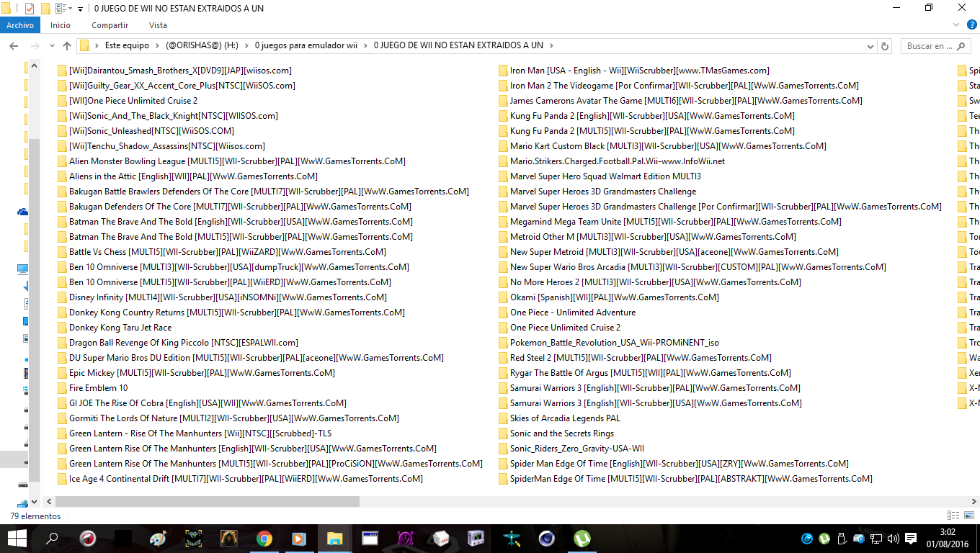
Task: Open the address bar history dropdown
Action: tap(870, 46)
